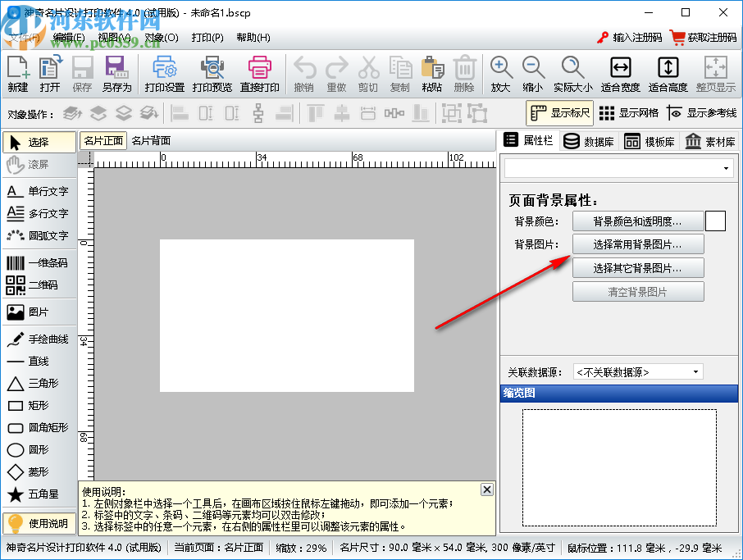
Task: Click the 缩览图 thumbnail preview area
Action: (619, 467)
